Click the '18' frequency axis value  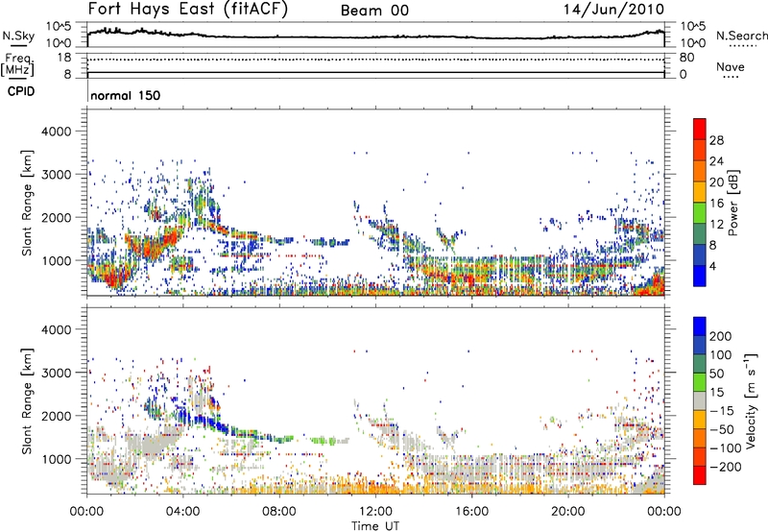(63, 58)
